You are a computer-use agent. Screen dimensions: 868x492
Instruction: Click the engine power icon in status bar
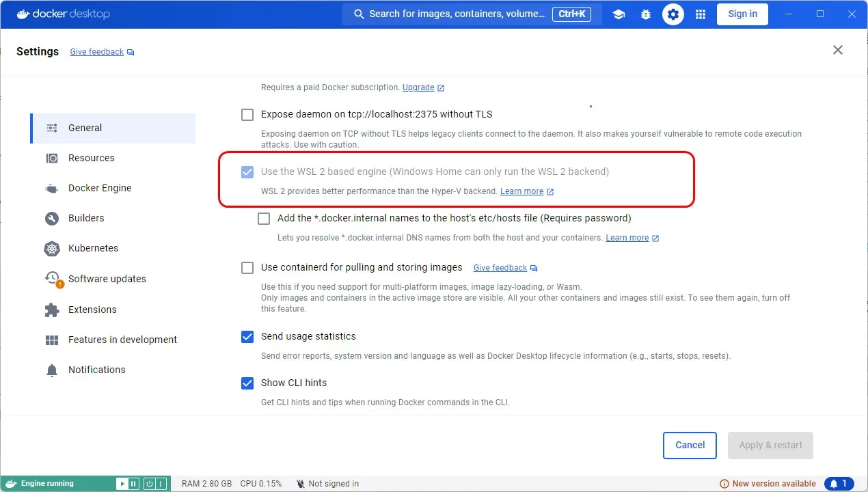pos(149,484)
